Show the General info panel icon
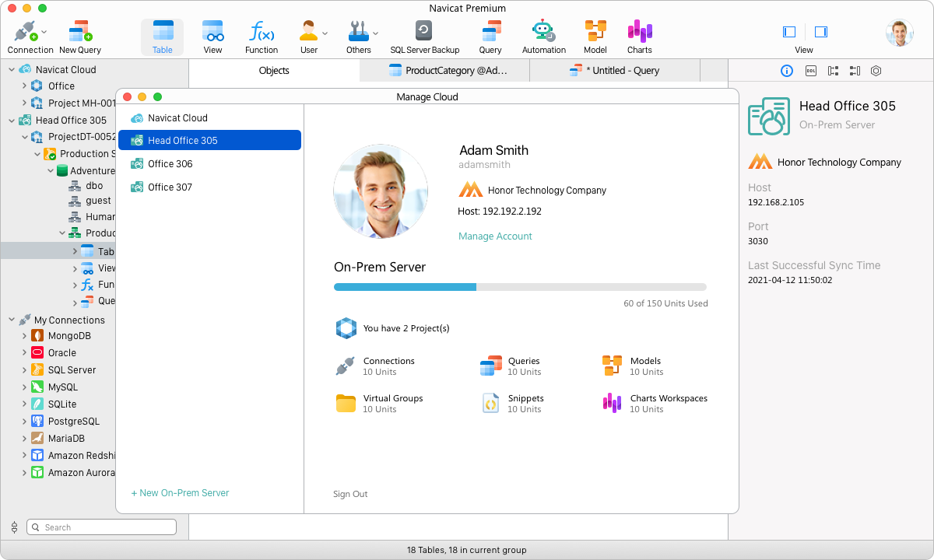Viewport: 934px width, 560px height. click(x=787, y=71)
